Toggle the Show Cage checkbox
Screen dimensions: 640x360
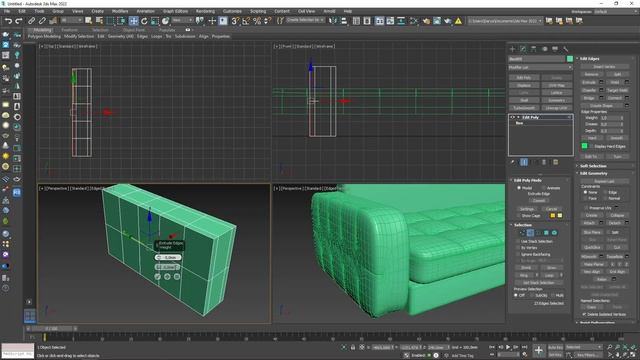coord(518,216)
